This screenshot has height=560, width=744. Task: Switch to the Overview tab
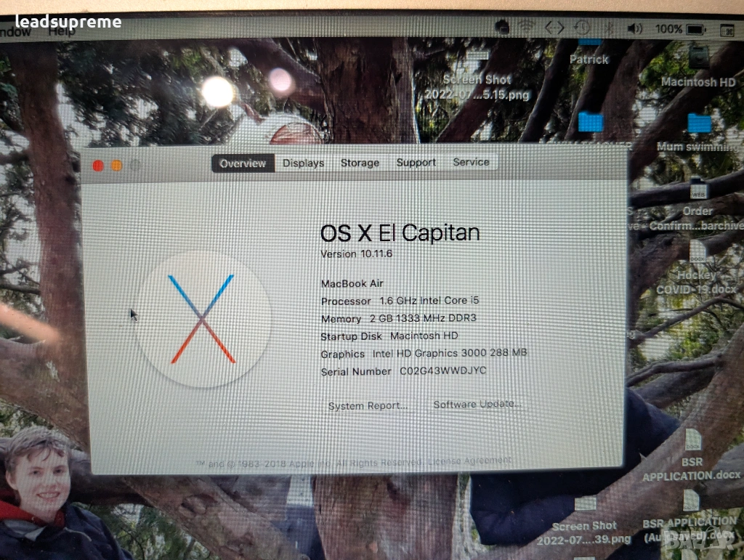tap(243, 163)
